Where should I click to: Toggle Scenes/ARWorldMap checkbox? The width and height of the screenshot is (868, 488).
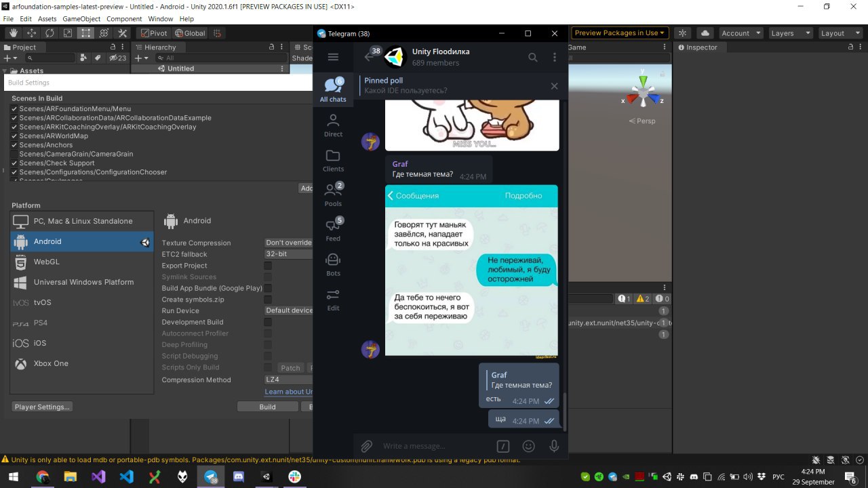click(15, 136)
